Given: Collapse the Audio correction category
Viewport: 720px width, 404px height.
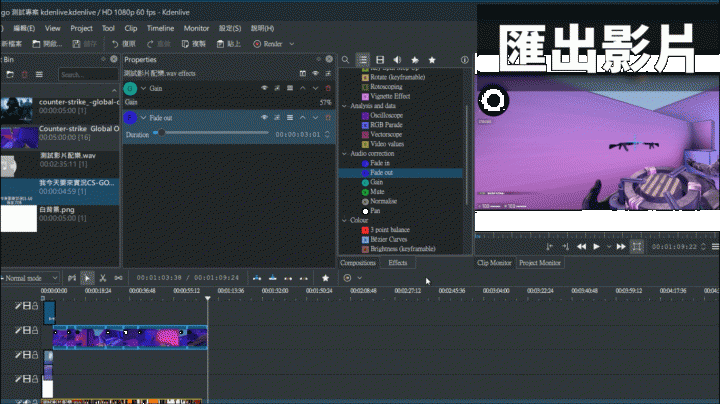Looking at the screenshot, I should 344,153.
